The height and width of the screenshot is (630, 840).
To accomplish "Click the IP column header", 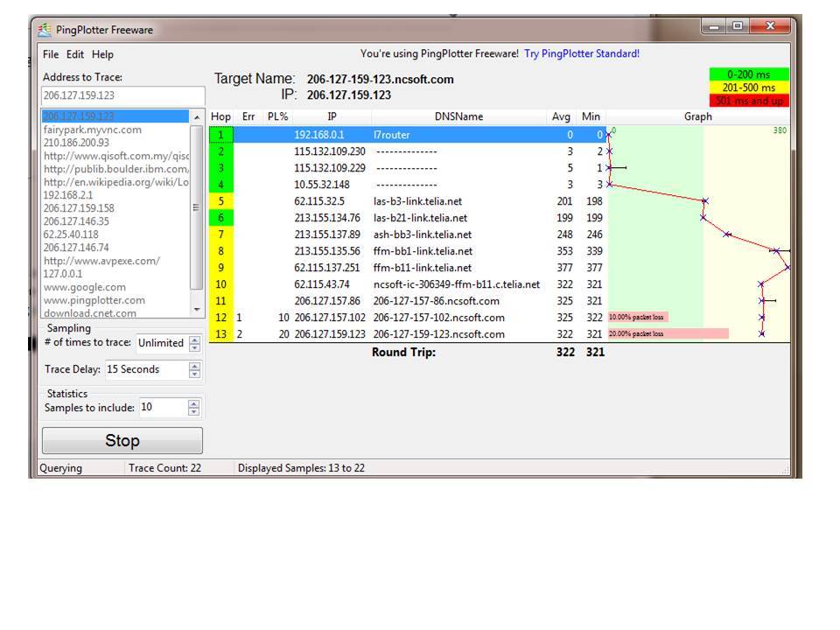I will tap(332, 116).
